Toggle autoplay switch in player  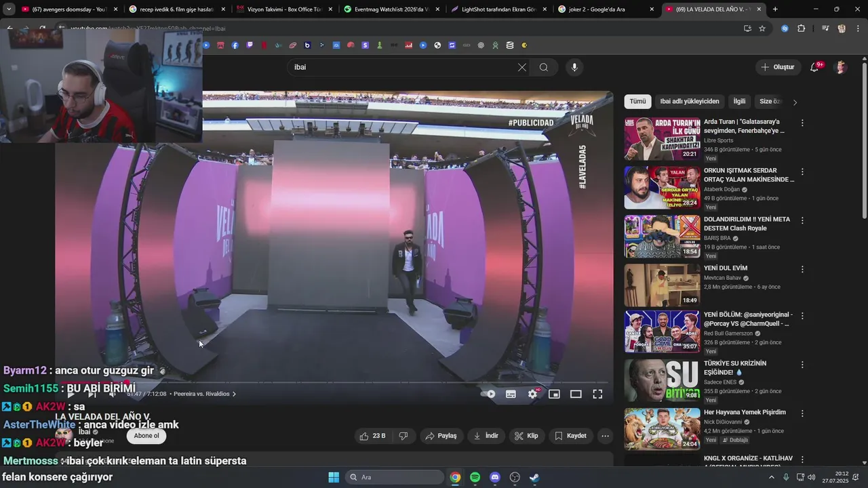pos(488,394)
